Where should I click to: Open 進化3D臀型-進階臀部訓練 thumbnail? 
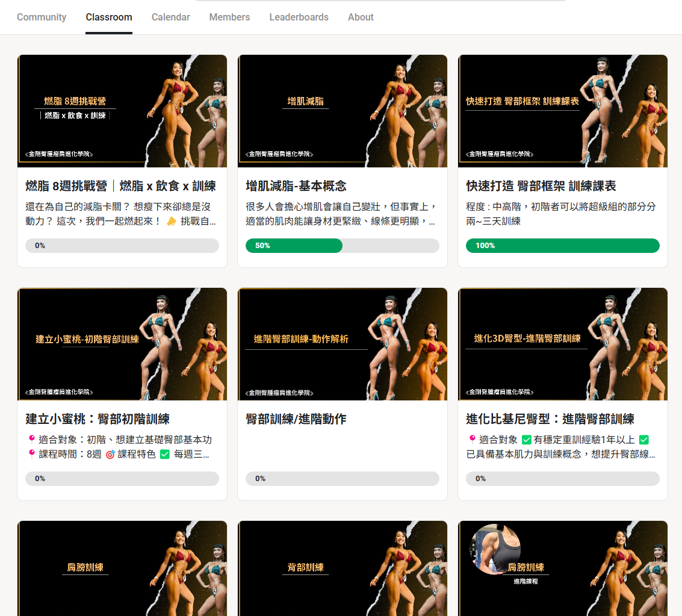[563, 344]
